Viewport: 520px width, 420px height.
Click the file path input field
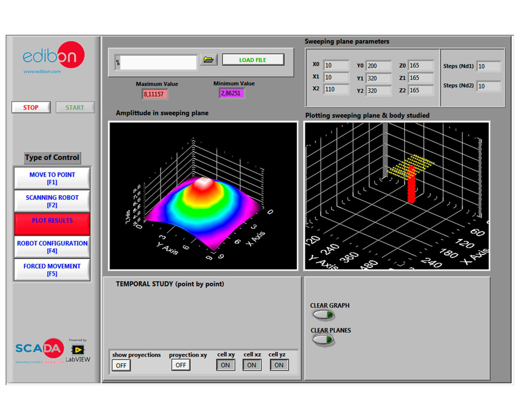coord(159,63)
